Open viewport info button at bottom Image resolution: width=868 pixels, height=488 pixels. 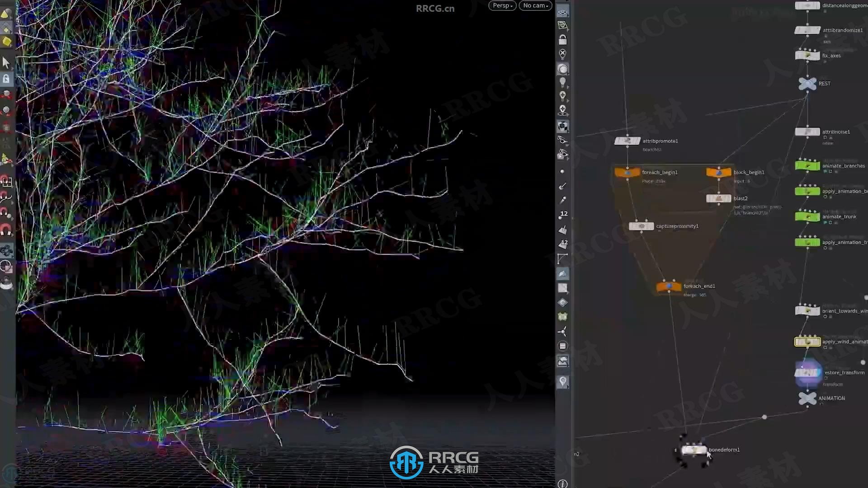pos(562,484)
